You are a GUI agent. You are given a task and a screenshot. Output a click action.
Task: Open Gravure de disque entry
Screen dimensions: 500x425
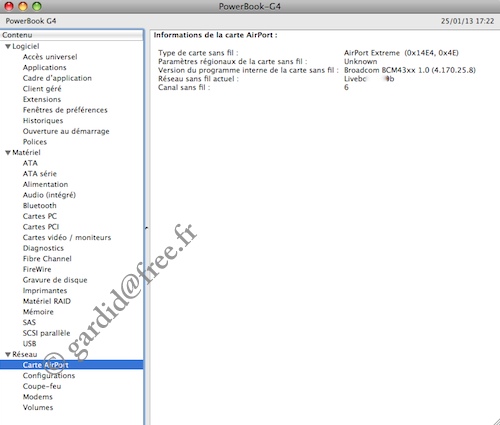point(55,280)
